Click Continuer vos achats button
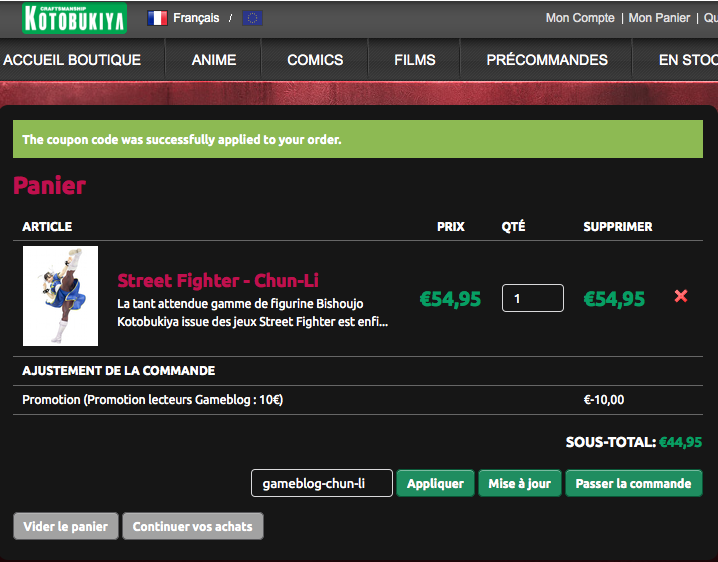 [193, 526]
